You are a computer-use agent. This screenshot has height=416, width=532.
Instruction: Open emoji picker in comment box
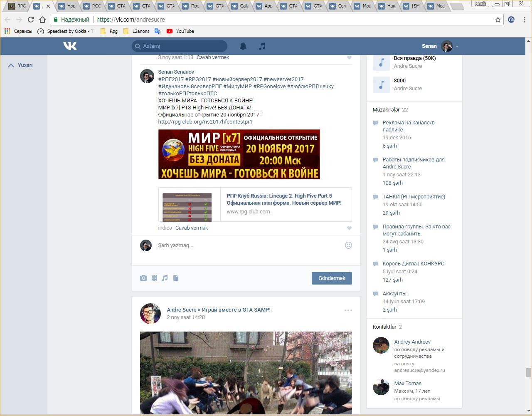(x=348, y=245)
